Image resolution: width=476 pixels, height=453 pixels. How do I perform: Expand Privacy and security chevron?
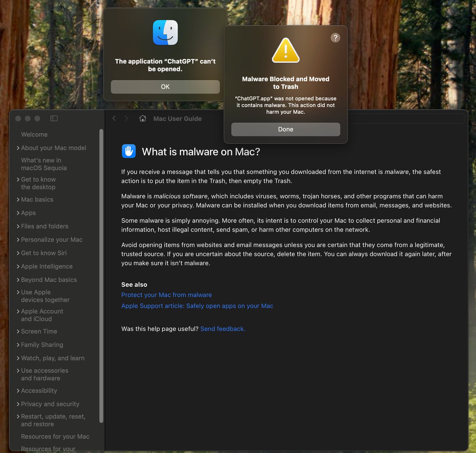18,404
